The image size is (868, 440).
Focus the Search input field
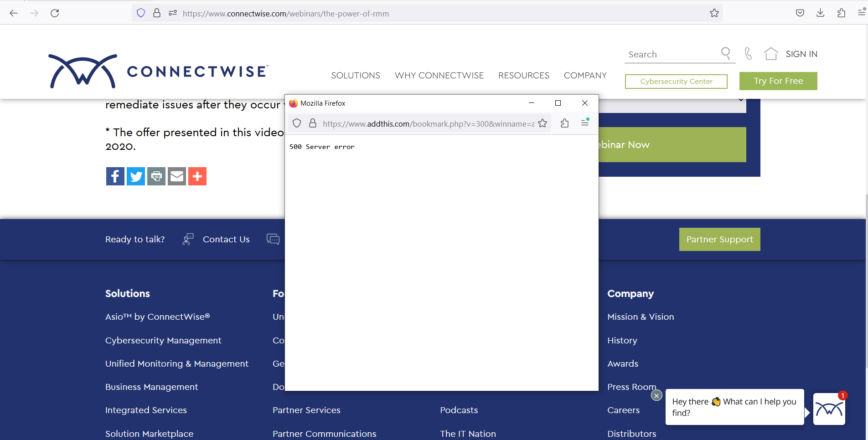[x=672, y=54]
